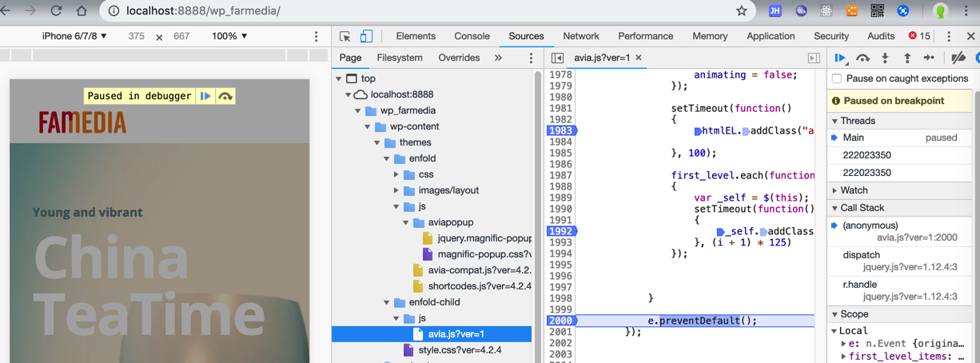Open the Audits tab
This screenshot has width=980, height=363.
(881, 36)
